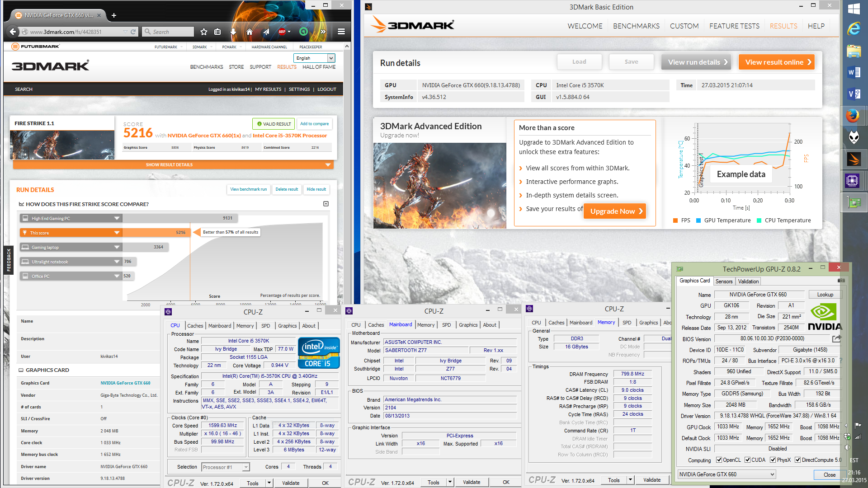Click the HALL OF FAME menu item
The image size is (868, 488).
point(319,67)
